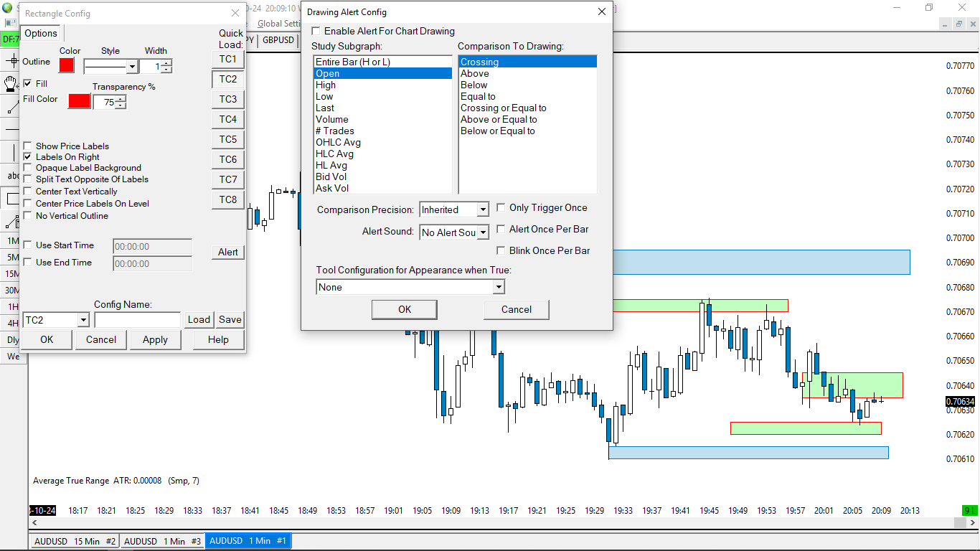Enable Alert Once Per Bar
This screenshot has width=980, height=551.
coord(501,229)
